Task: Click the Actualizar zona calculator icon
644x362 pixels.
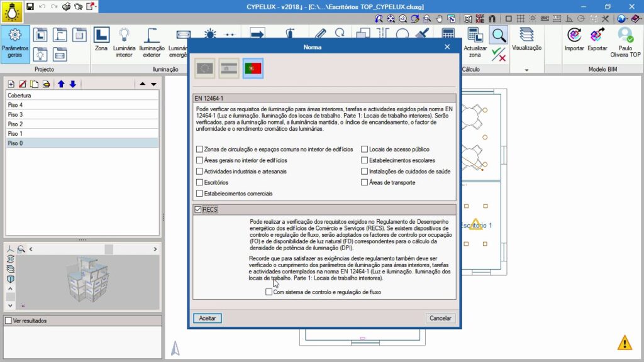Action: coord(475,35)
